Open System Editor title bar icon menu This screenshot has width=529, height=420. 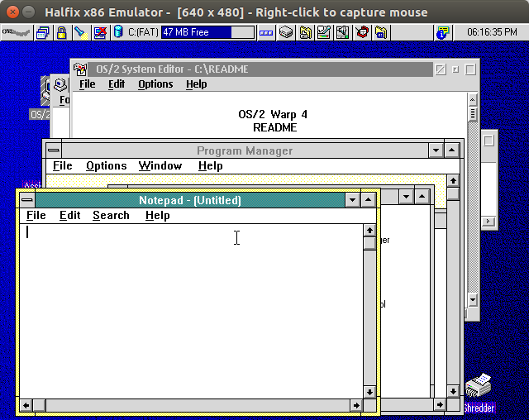tap(80, 69)
